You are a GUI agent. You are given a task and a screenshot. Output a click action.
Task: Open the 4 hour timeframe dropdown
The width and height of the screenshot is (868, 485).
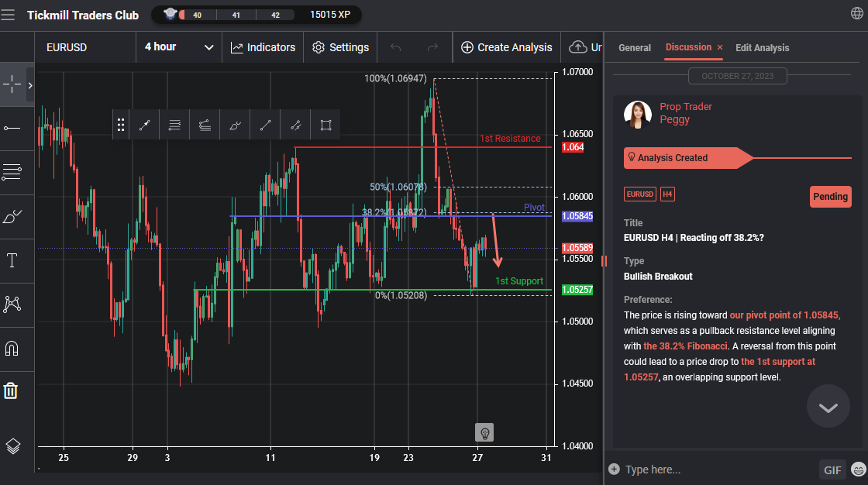tap(179, 47)
